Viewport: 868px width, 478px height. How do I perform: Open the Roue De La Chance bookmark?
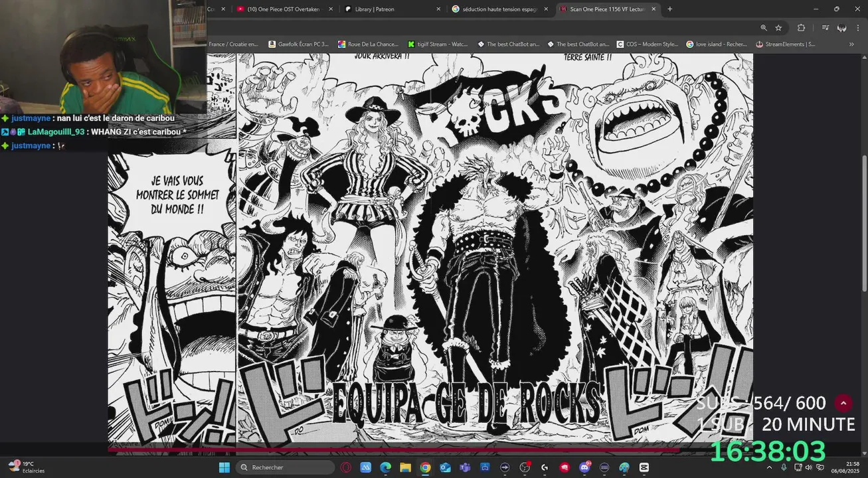tap(367, 44)
